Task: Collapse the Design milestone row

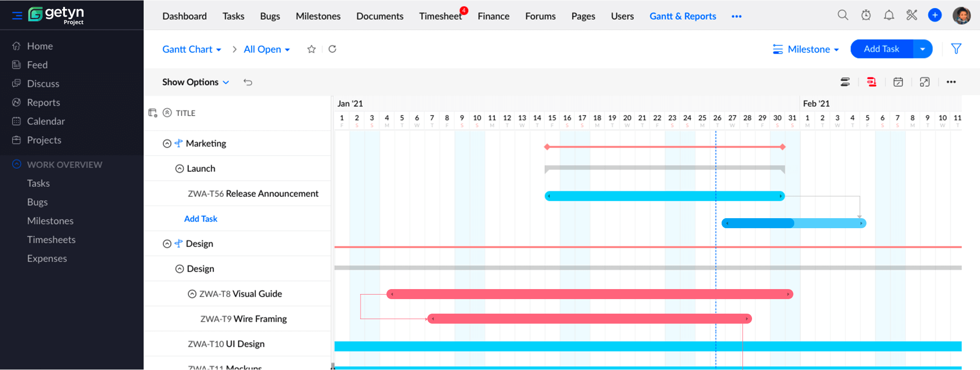Action: [167, 244]
